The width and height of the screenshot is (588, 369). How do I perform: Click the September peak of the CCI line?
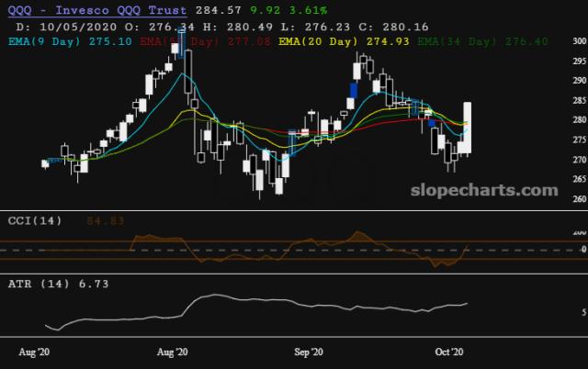coord(358,232)
